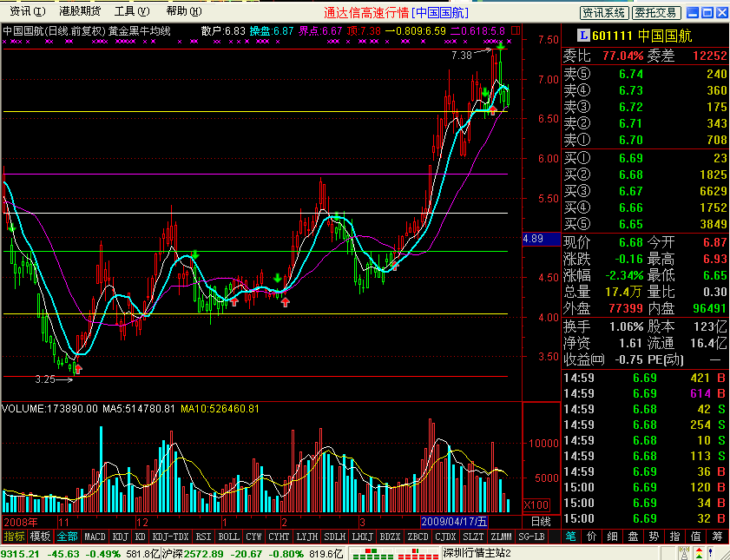Choose the CJDX indicator
The height and width of the screenshot is (560, 730).
tap(445, 537)
